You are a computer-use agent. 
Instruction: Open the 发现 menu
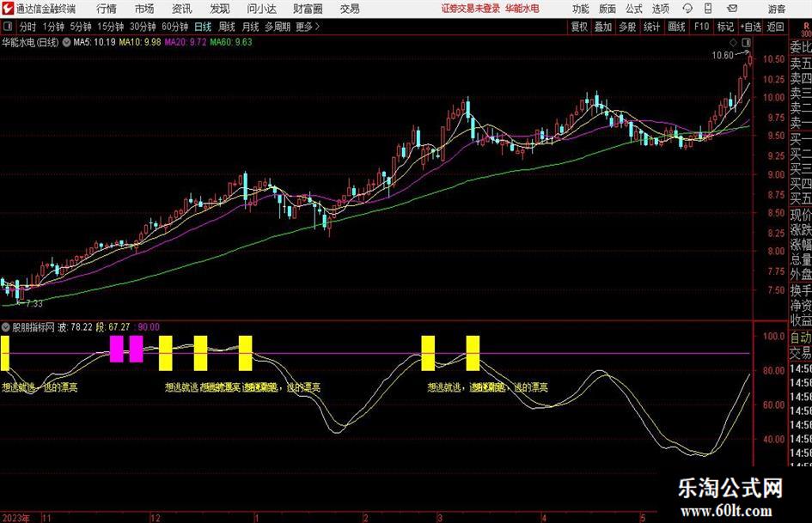[x=220, y=9]
